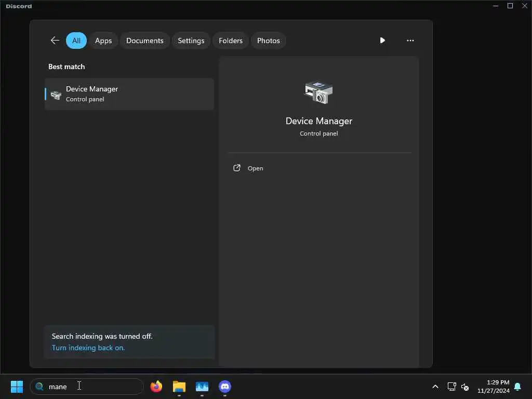Click the taskbar search magnifier icon

39,387
